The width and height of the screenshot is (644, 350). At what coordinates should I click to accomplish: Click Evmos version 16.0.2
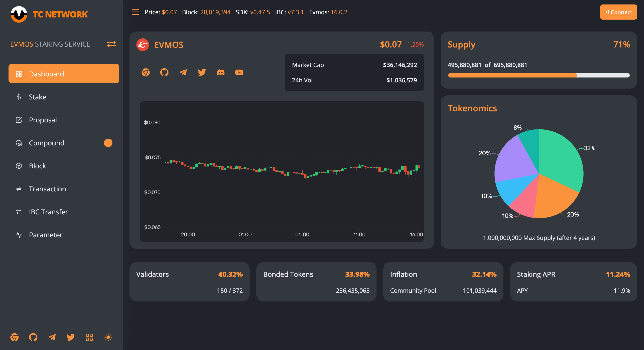339,12
